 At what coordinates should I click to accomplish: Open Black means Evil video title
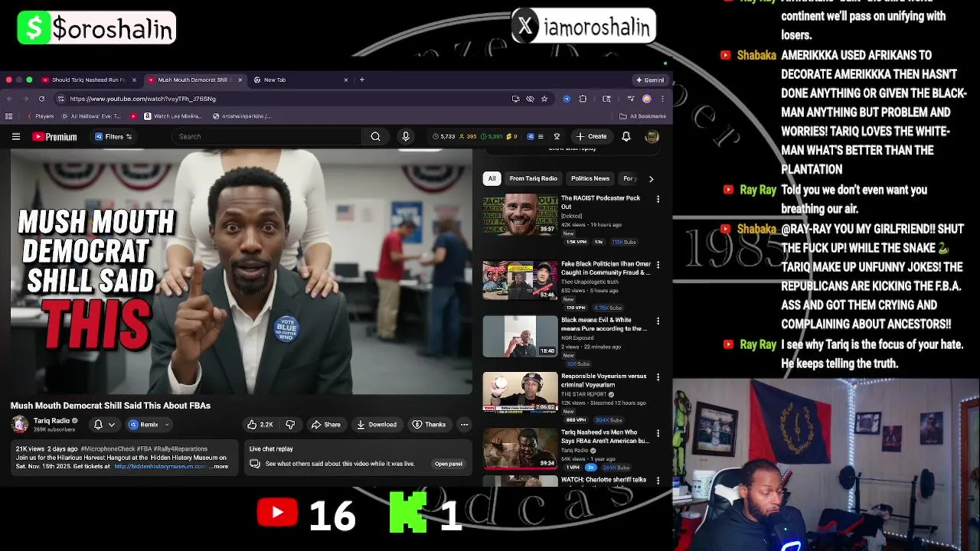pyautogui.click(x=604, y=324)
